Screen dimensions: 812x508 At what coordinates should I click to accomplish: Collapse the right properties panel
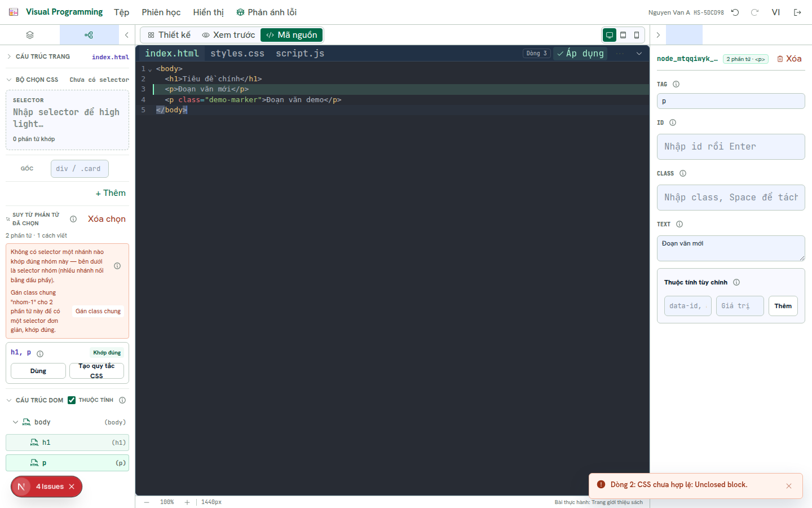[658, 35]
